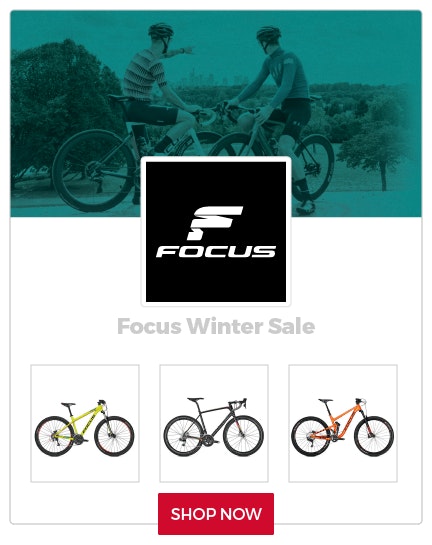Click the black Focus brand logo tile
The height and width of the screenshot is (545, 432).
216,231
